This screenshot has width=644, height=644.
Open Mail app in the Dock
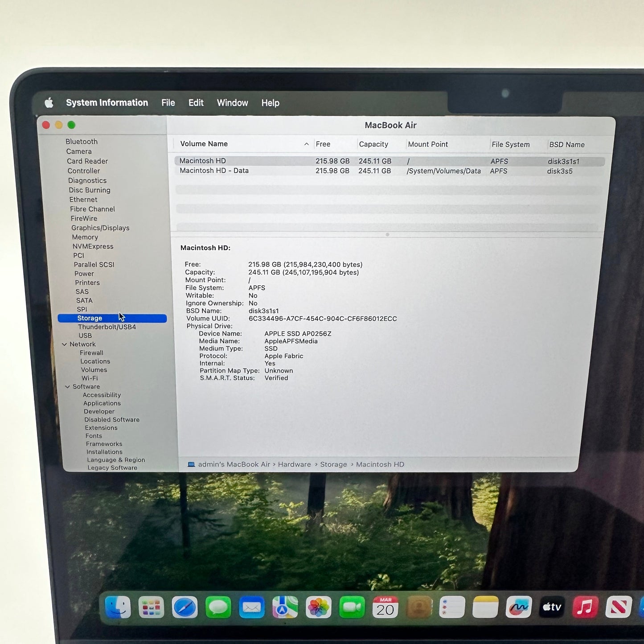pos(252,607)
